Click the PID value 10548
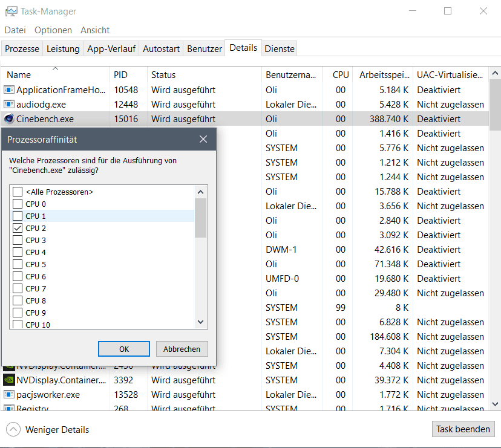Viewport: 501px width, 448px height. 126,90
